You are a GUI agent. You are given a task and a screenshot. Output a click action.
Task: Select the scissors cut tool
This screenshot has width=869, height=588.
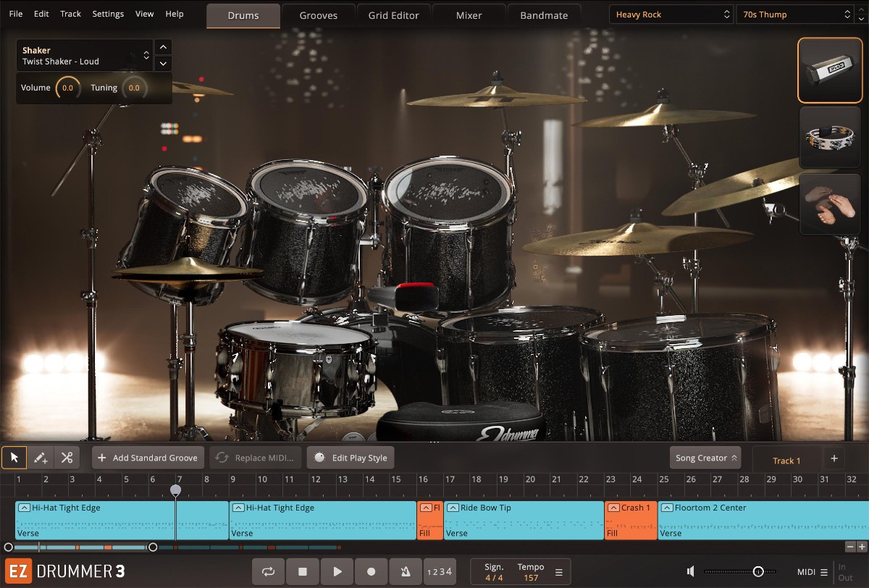67,458
